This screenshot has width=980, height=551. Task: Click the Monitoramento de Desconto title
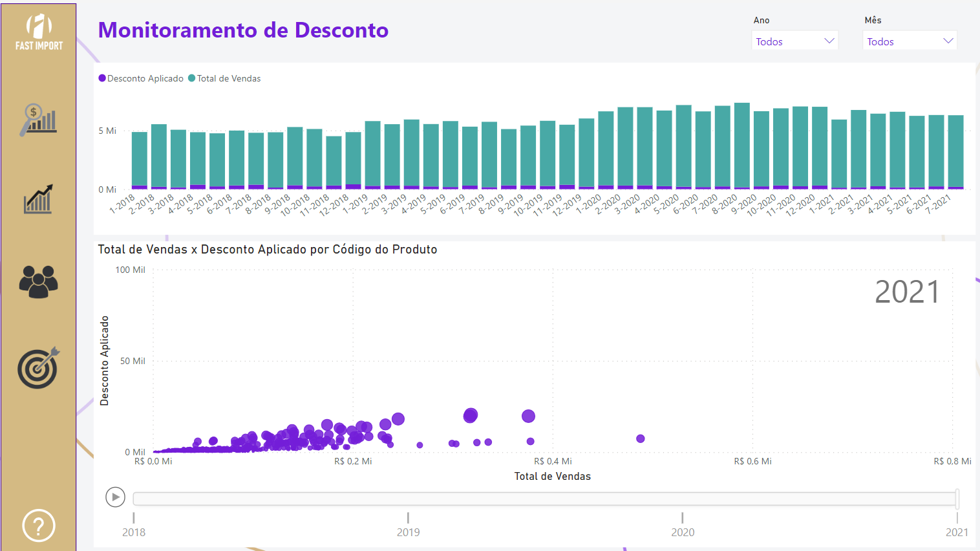point(243,30)
